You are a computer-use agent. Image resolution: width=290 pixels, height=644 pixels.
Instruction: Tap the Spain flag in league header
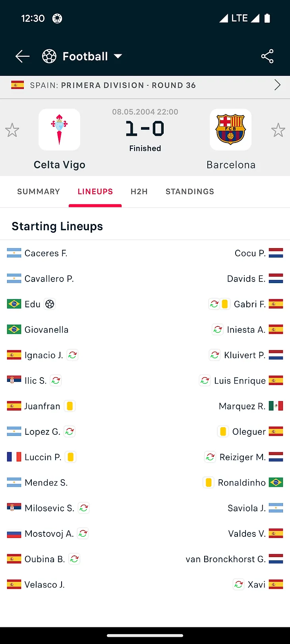point(17,85)
